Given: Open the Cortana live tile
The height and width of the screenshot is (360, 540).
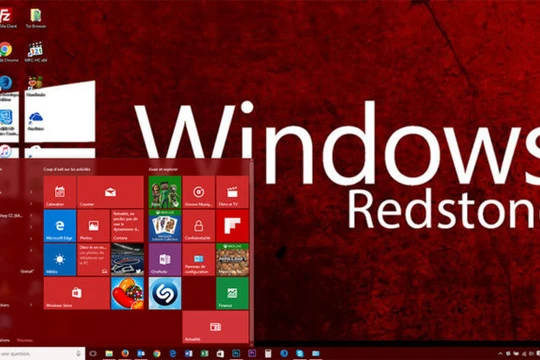Looking at the screenshot, I should point(127,226).
